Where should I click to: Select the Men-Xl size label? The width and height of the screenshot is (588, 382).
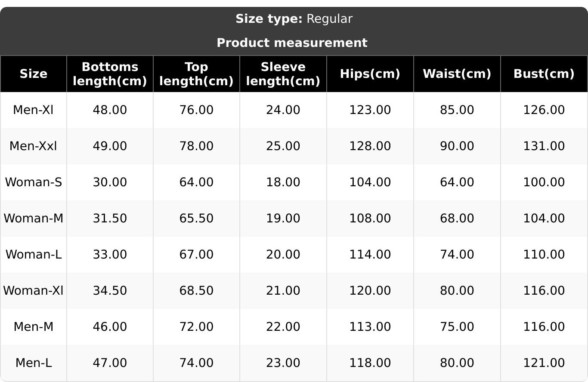click(33, 110)
